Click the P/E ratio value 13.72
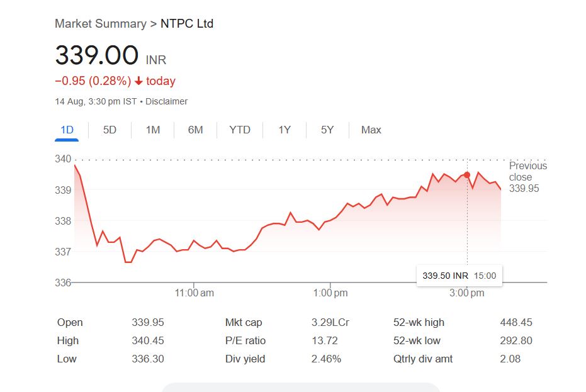The image size is (586, 392). click(324, 341)
